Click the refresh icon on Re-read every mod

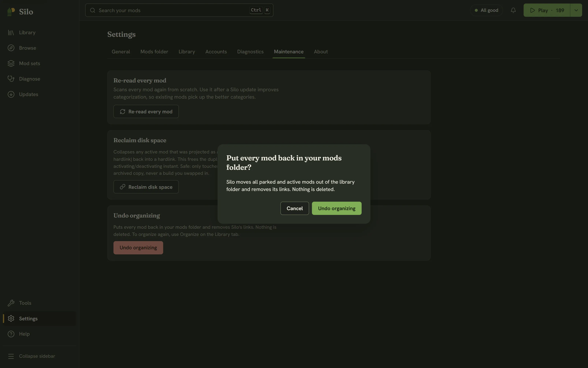pyautogui.click(x=122, y=112)
